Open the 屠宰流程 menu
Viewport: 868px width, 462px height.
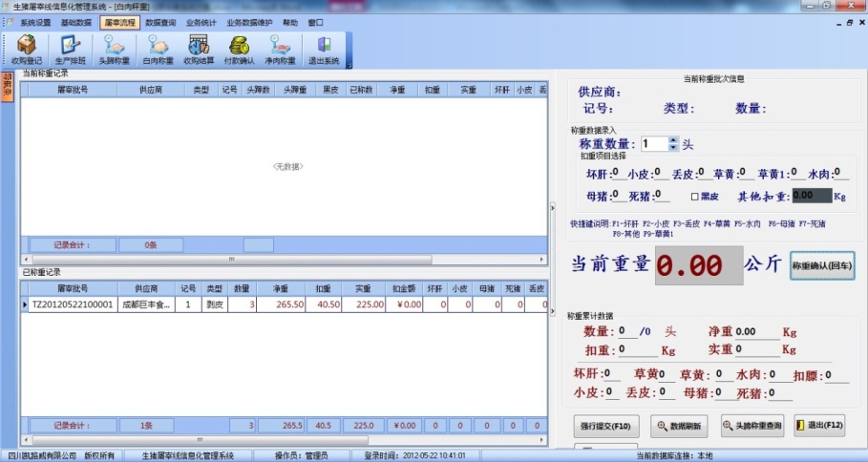(119, 23)
